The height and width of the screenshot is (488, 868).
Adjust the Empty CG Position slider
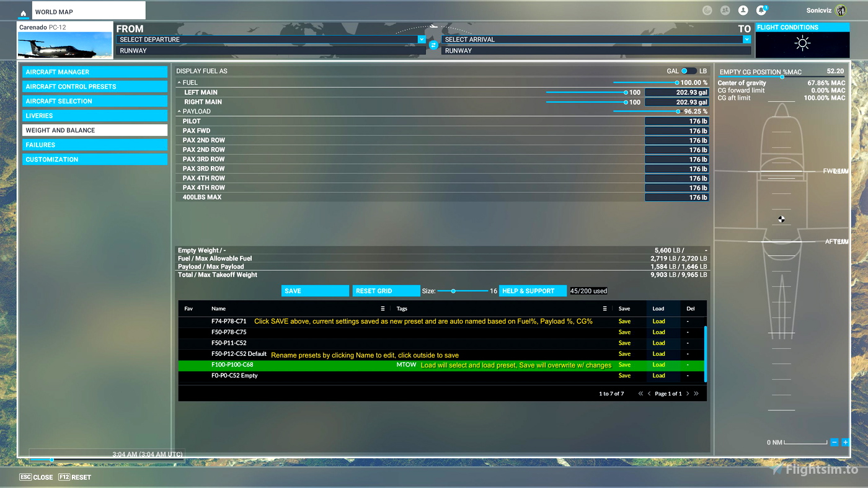pyautogui.click(x=782, y=77)
